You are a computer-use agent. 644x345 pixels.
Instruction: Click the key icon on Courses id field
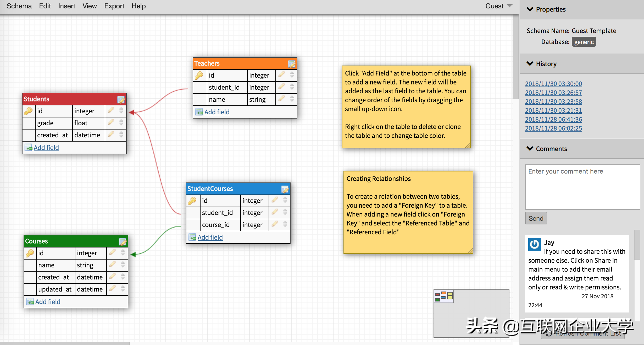(29, 253)
